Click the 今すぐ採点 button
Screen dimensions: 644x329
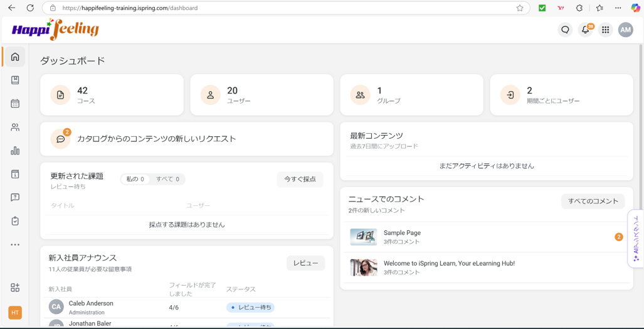pos(300,180)
